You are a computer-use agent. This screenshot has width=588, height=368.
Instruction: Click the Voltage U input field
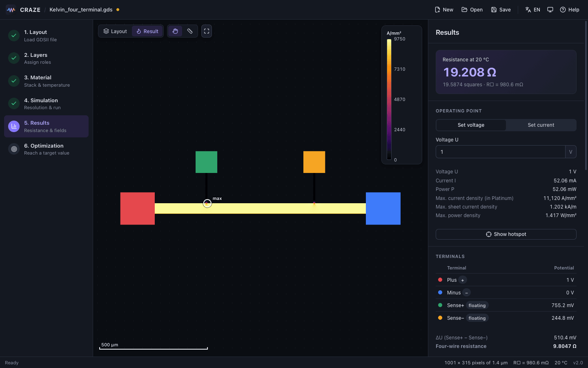(500, 152)
